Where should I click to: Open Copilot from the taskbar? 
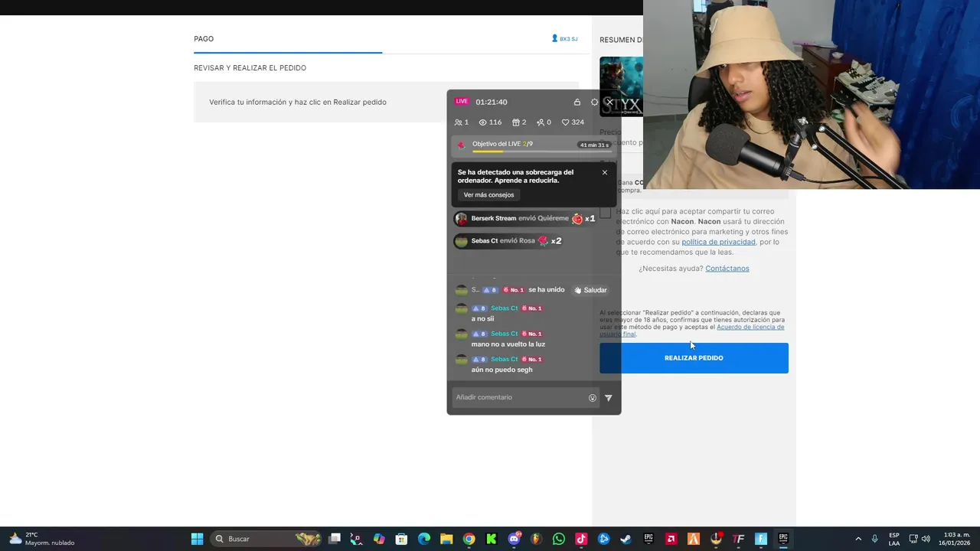point(379,539)
